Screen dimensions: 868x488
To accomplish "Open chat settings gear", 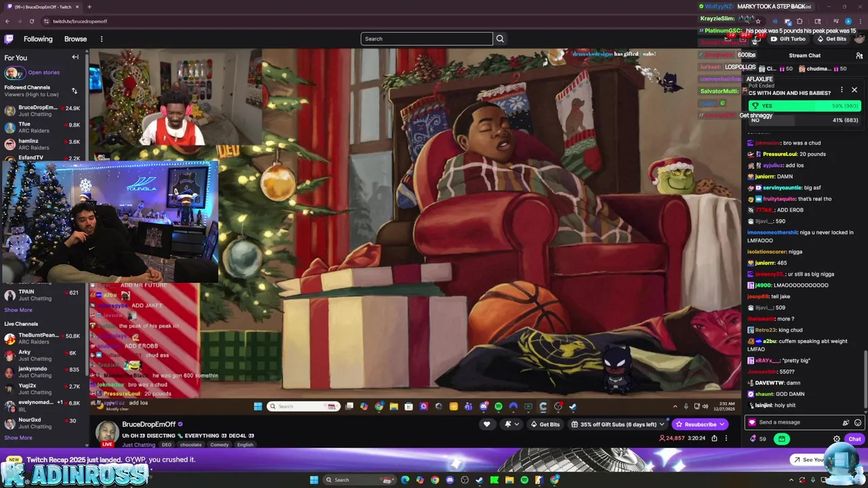I will [x=836, y=439].
